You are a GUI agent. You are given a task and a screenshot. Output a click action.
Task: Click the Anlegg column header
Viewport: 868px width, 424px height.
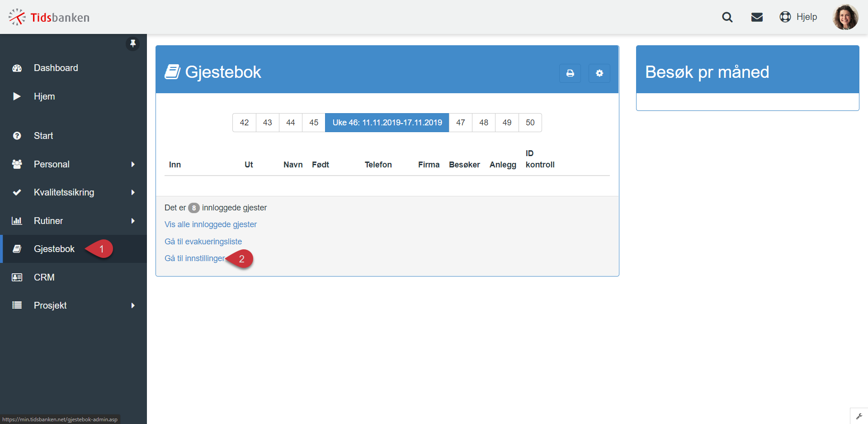click(503, 165)
